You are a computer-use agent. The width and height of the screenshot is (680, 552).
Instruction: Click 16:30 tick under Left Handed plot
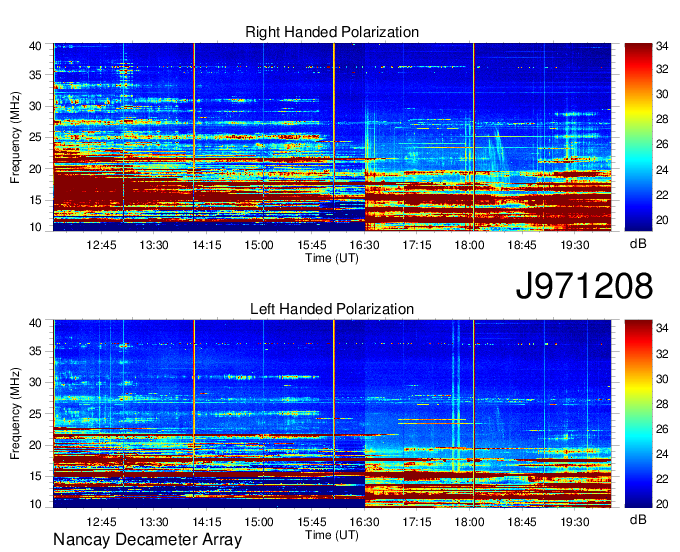(x=364, y=522)
